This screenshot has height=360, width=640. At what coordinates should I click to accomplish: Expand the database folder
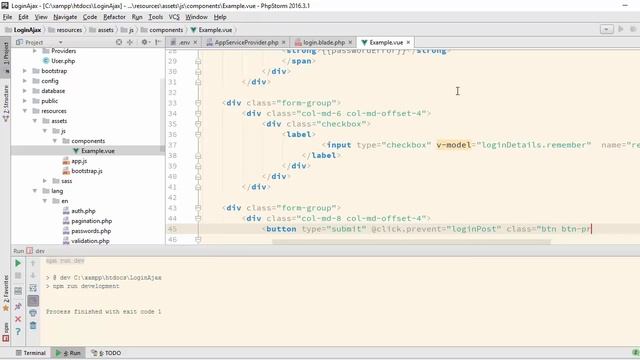(x=25, y=91)
